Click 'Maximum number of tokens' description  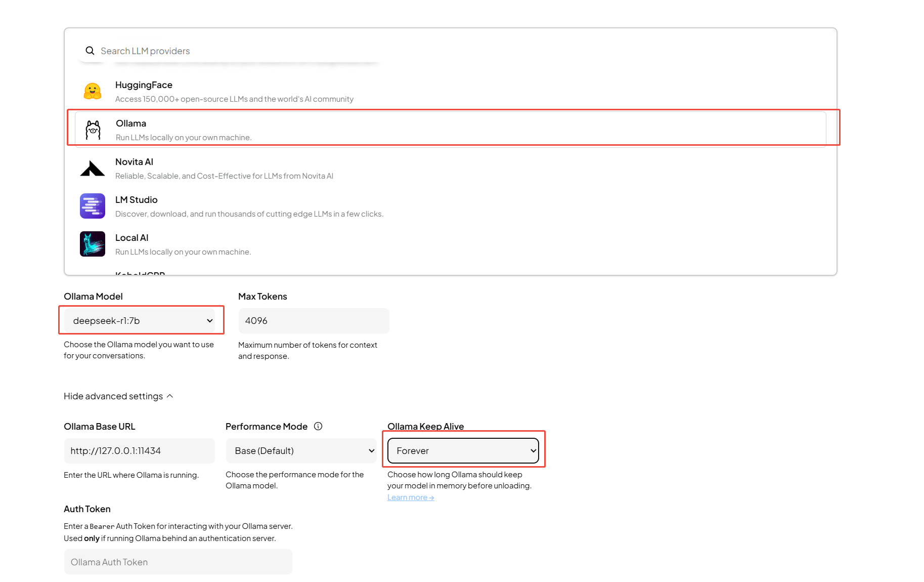307,351
